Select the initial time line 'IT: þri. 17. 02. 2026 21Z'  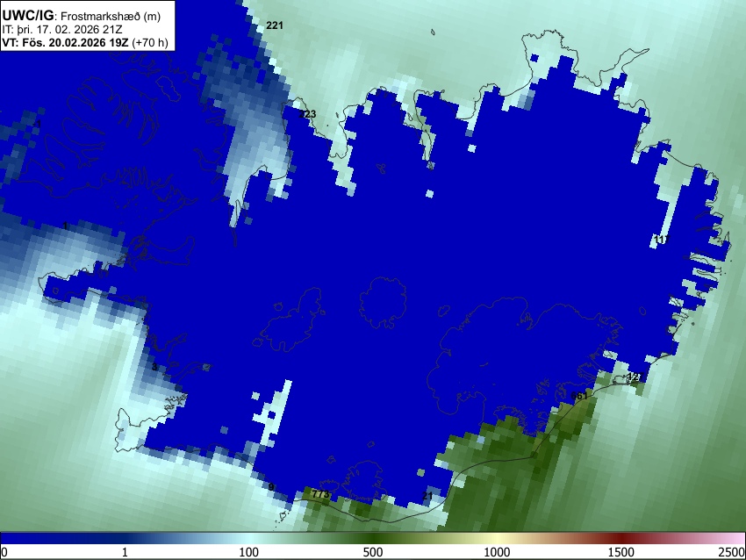tap(61, 30)
